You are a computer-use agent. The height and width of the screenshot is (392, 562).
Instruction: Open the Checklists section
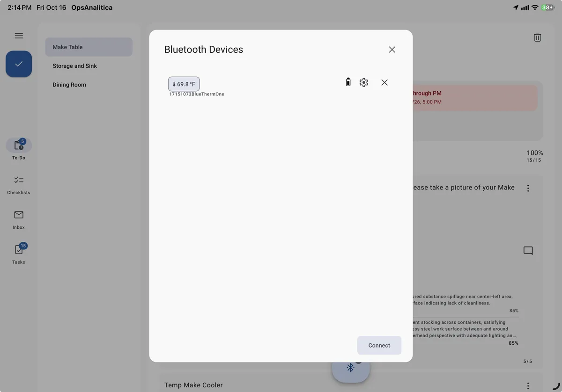(19, 185)
